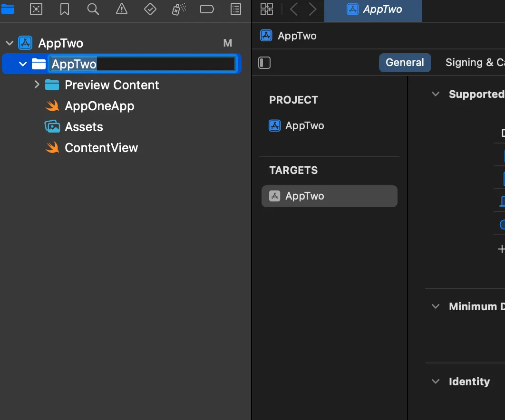Select the General tab

point(405,62)
